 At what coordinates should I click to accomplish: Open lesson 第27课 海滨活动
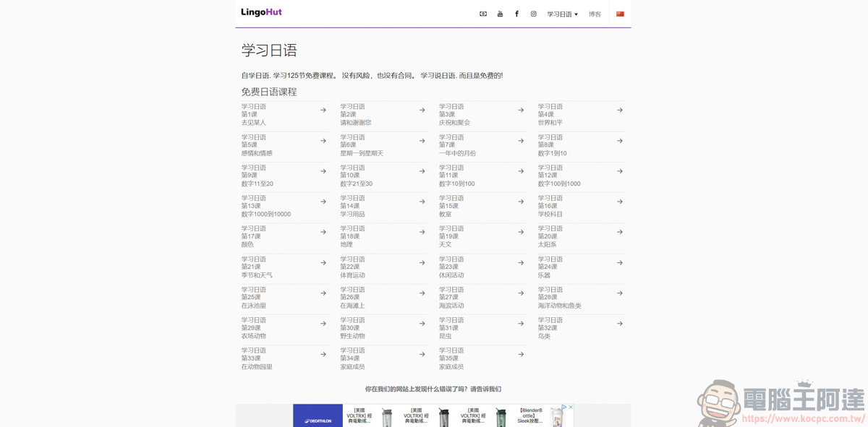click(481, 298)
